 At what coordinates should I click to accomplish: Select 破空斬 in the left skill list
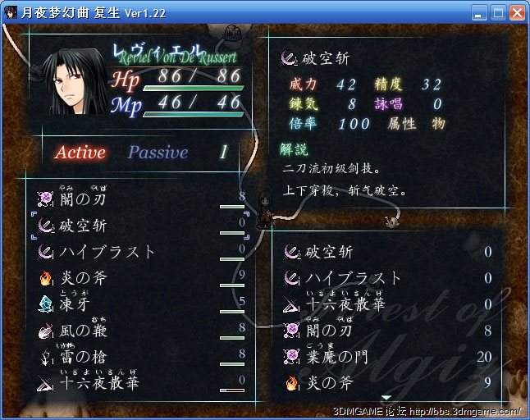pos(140,226)
